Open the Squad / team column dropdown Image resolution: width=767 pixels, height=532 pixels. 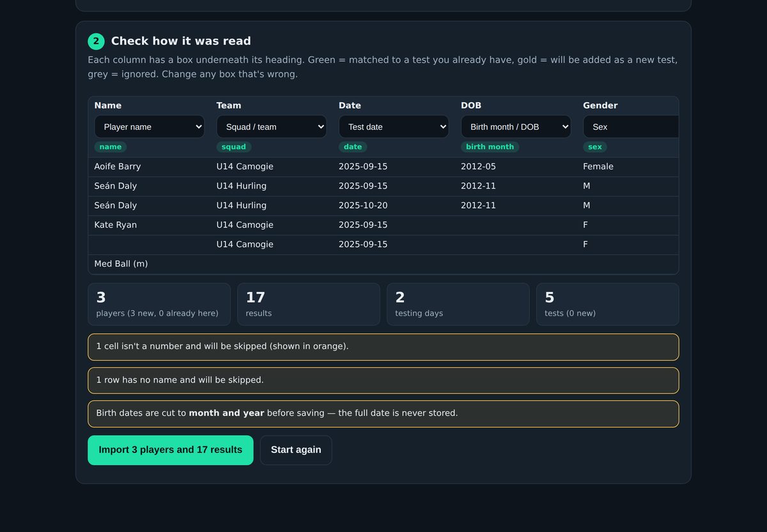coord(272,126)
